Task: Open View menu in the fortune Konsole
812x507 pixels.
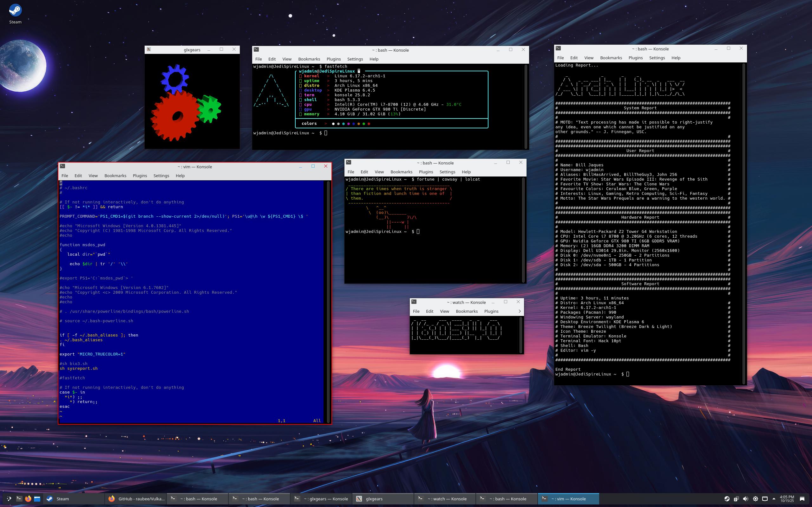Action: click(379, 172)
